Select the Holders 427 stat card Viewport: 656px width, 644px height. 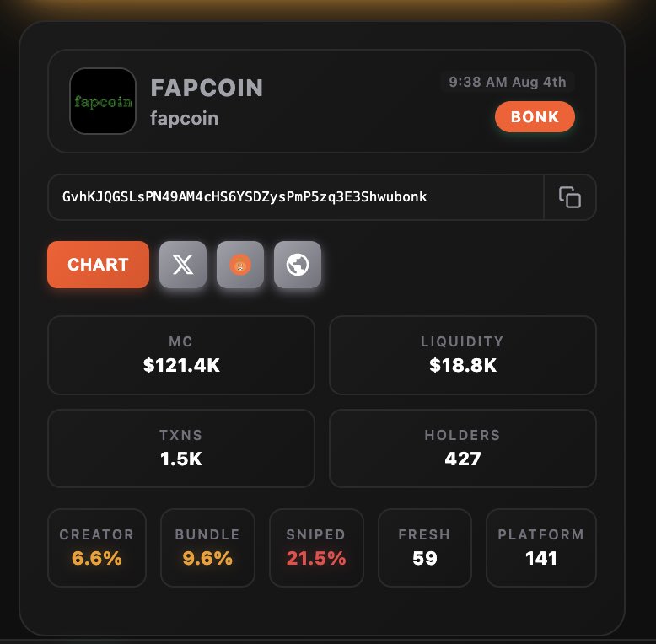(463, 448)
